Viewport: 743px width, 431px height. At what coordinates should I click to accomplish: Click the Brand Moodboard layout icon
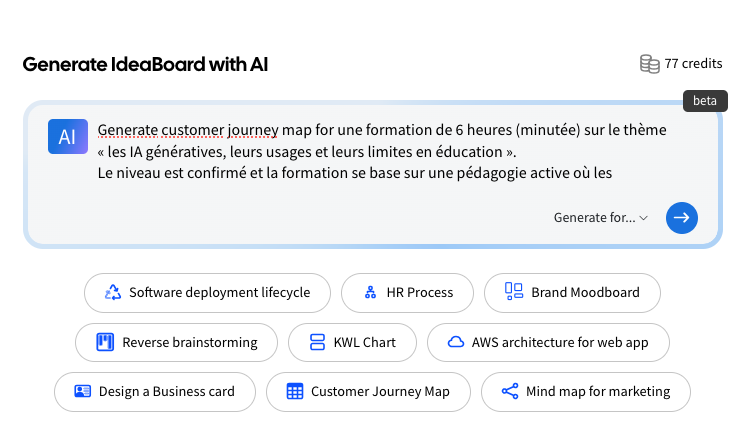pyautogui.click(x=514, y=292)
